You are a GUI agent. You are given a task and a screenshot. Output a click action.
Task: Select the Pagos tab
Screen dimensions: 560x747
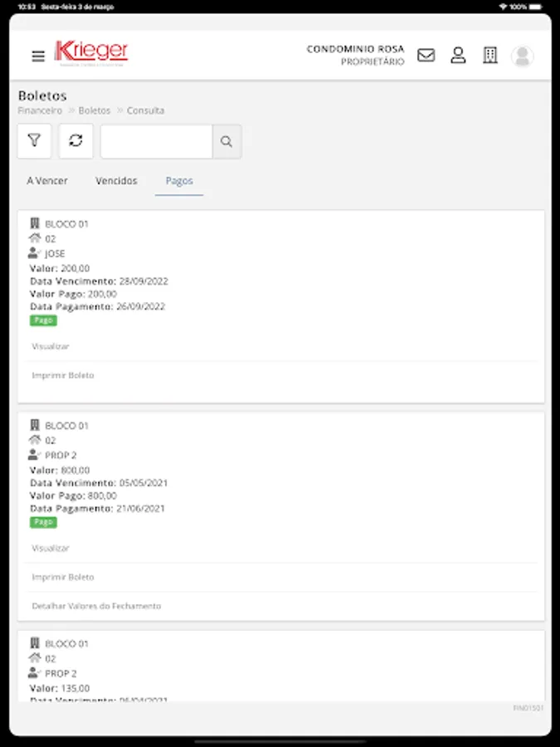click(x=179, y=181)
